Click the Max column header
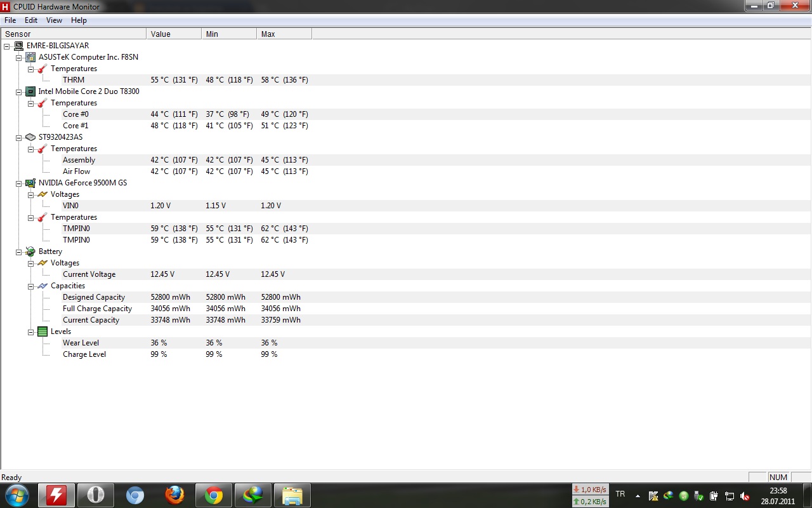Screen dimensions: 812x508 [284, 34]
